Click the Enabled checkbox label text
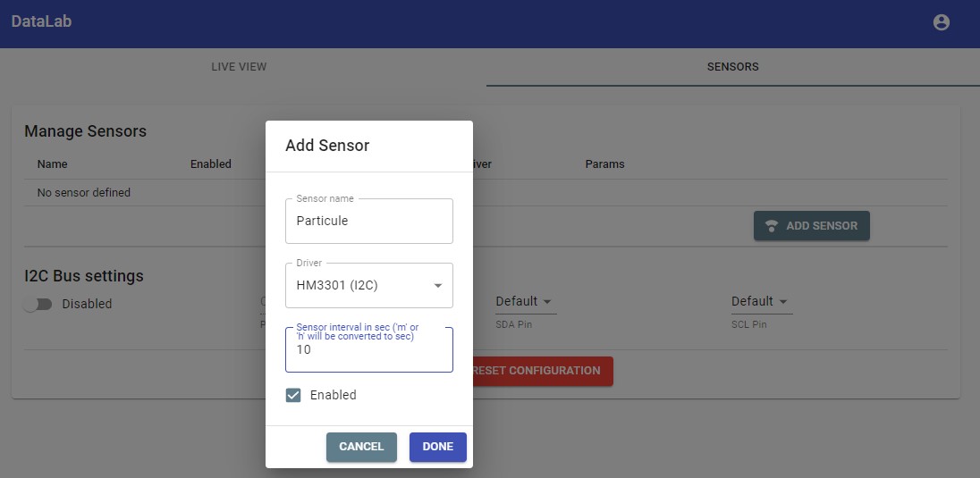 coord(333,395)
